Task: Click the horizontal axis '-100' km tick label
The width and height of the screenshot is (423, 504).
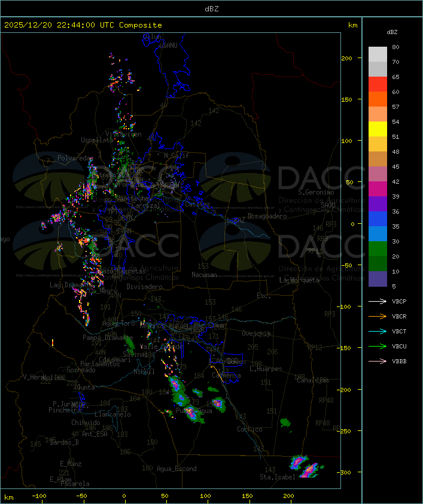Action: (x=39, y=496)
